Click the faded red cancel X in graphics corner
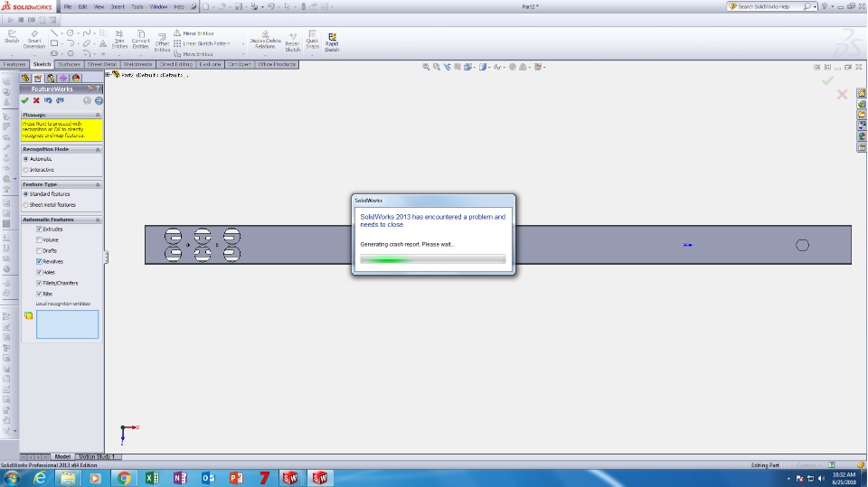 [x=842, y=95]
